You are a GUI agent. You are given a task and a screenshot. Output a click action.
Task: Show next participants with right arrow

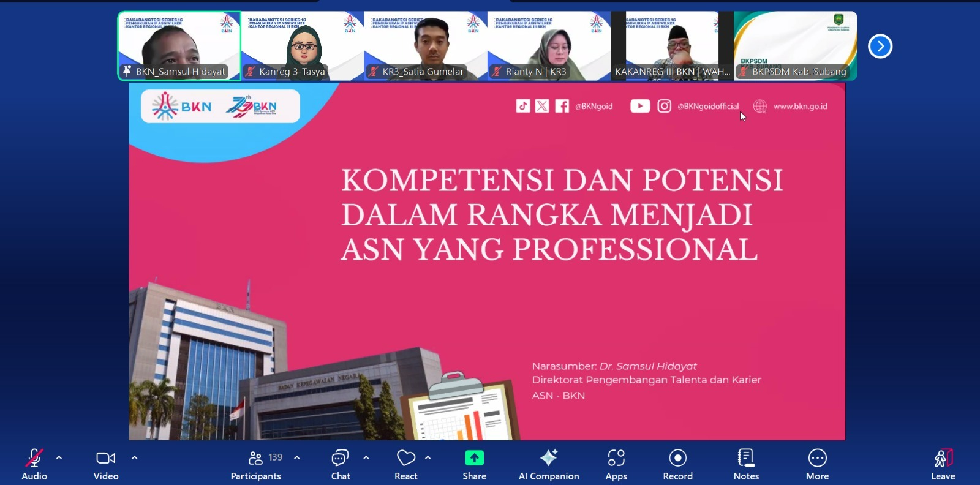pyautogui.click(x=880, y=46)
